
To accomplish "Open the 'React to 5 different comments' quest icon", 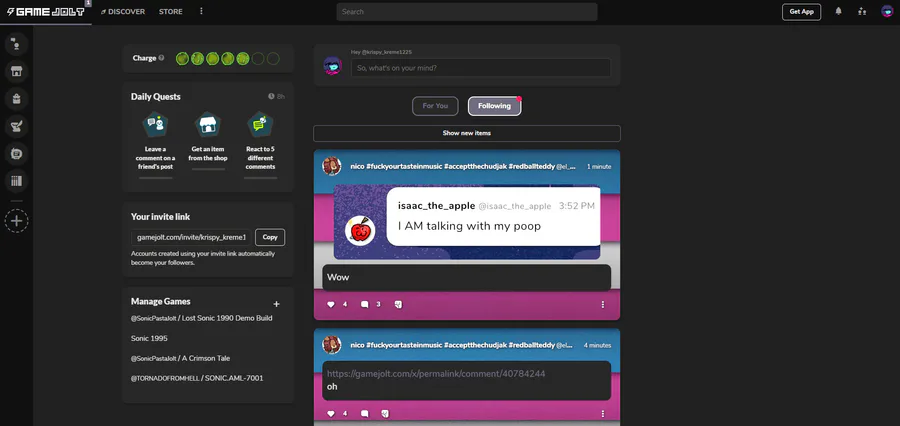I will click(x=260, y=124).
